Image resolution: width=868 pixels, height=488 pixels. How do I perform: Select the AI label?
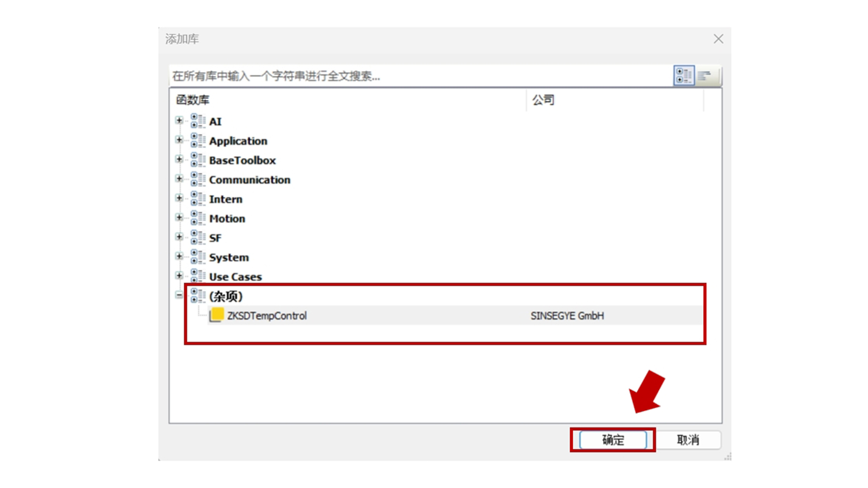click(215, 122)
